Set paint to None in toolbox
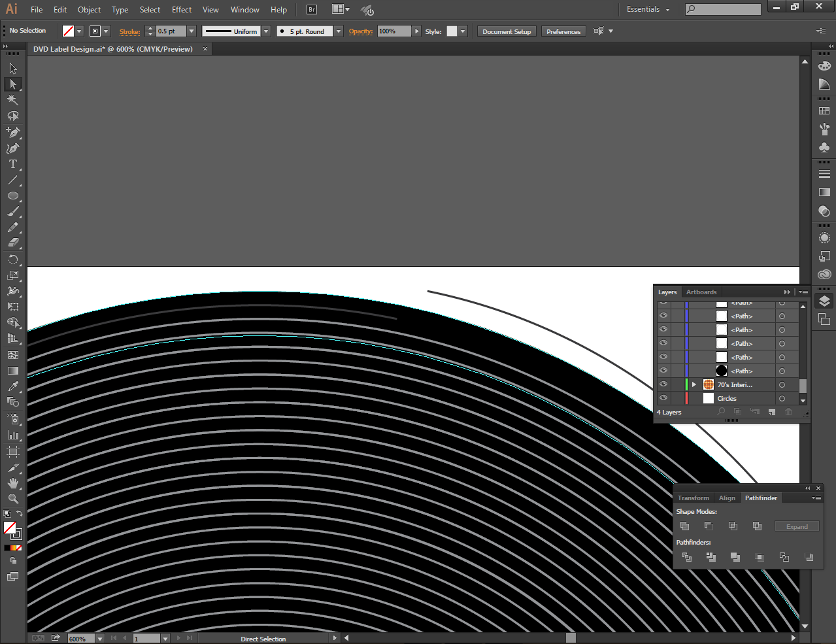 [x=19, y=548]
